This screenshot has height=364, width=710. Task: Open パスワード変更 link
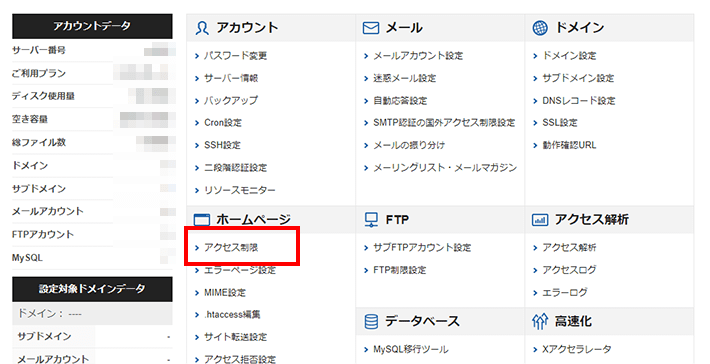[x=235, y=56]
